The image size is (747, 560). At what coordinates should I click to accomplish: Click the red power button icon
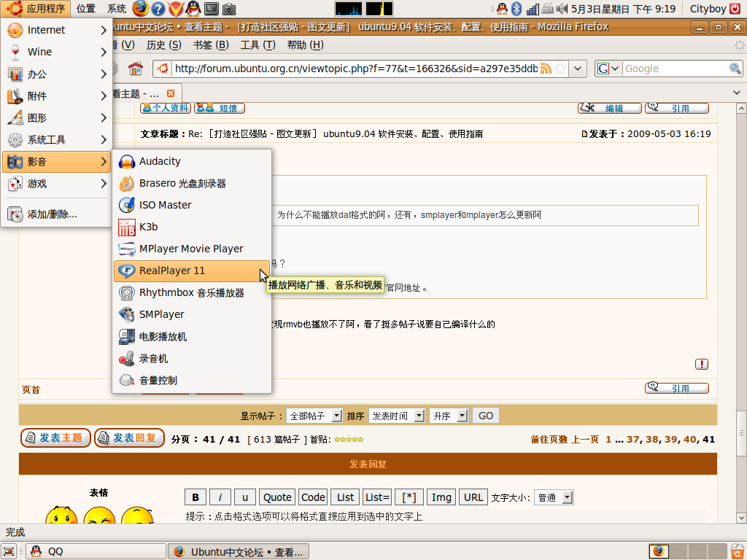[735, 9]
